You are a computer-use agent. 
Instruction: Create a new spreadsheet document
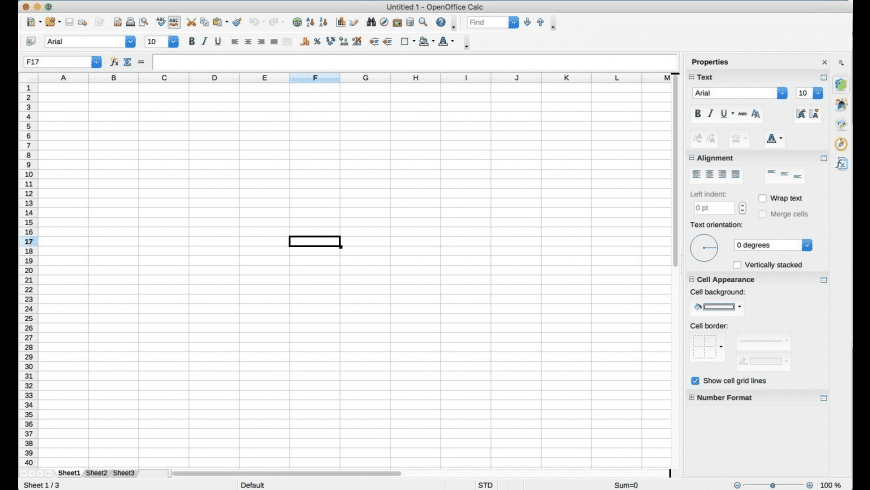coord(31,22)
